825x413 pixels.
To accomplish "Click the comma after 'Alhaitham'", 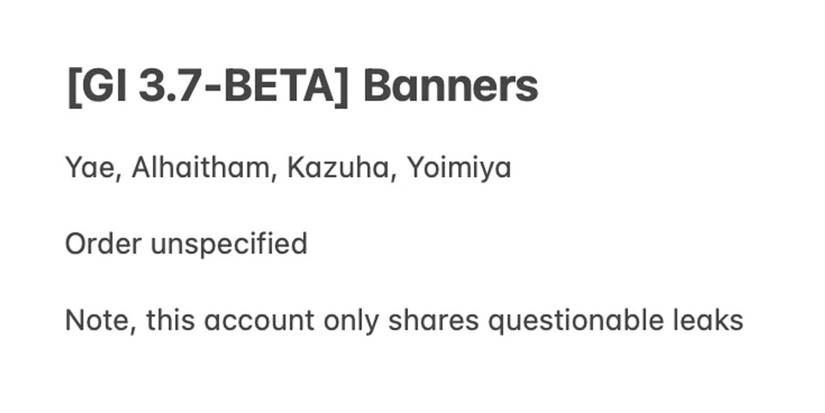I will (x=275, y=175).
